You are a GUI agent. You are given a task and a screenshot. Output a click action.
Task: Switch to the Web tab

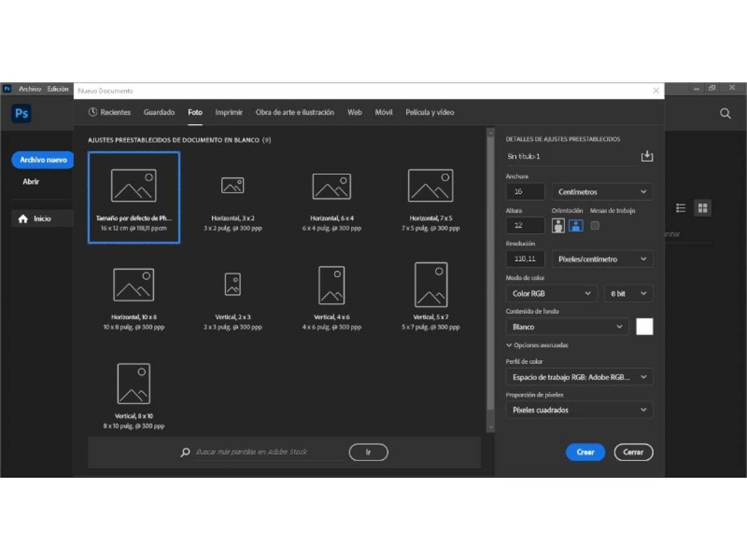click(355, 112)
